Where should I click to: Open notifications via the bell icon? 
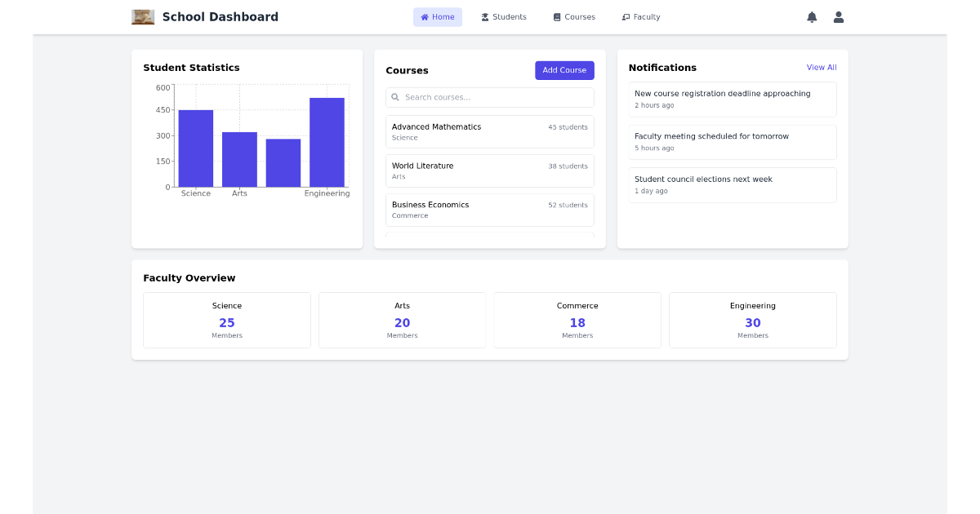tap(812, 16)
